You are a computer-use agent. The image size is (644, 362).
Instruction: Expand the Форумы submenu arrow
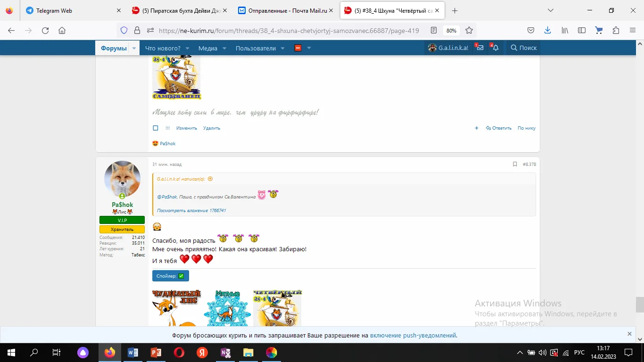click(x=134, y=48)
